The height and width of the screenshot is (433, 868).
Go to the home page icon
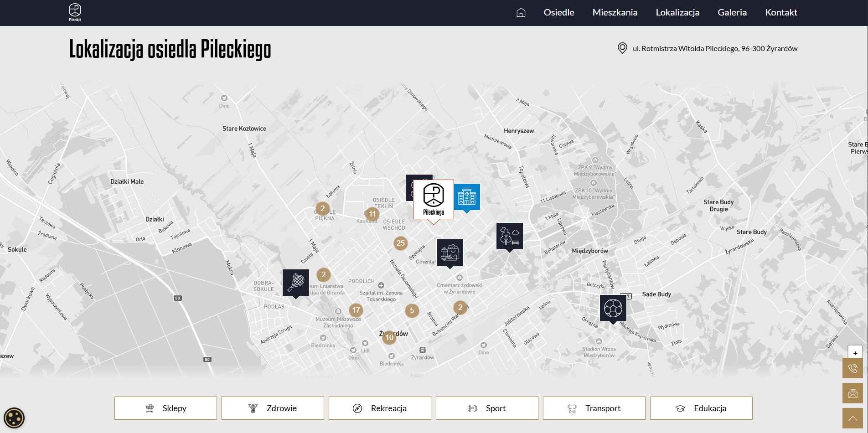click(x=521, y=12)
